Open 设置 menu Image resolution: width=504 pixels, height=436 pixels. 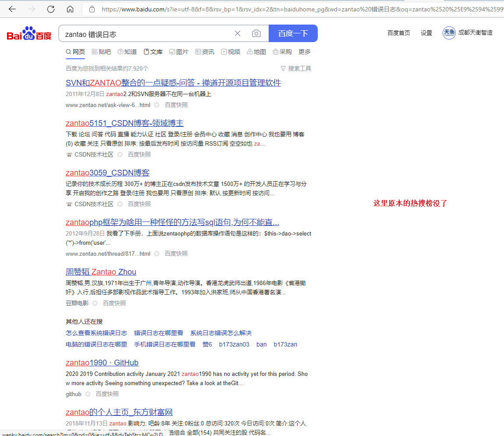[426, 33]
